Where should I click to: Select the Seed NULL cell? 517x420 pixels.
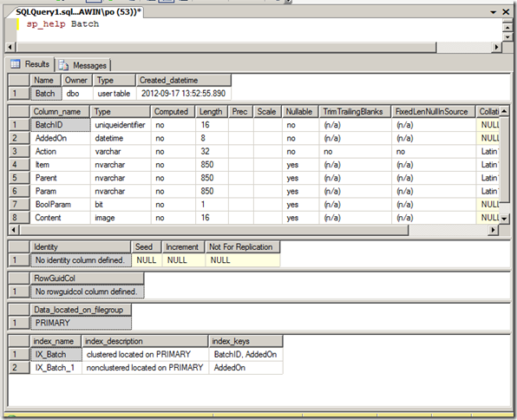click(147, 260)
